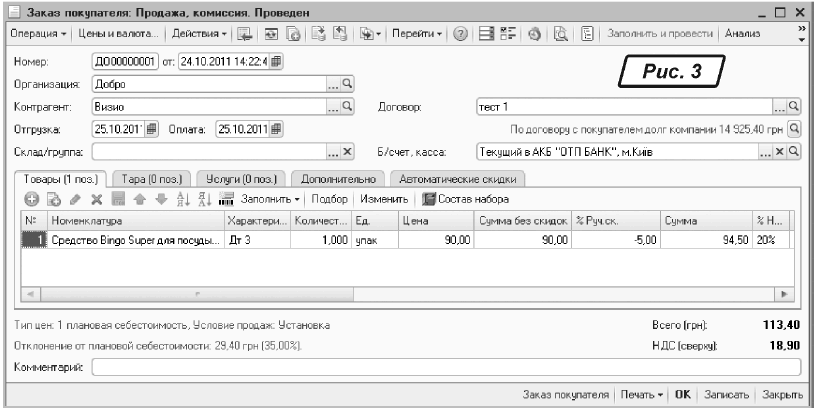Open calendar picker next to Отгрузка date
The image size is (816, 412).
pos(152,128)
